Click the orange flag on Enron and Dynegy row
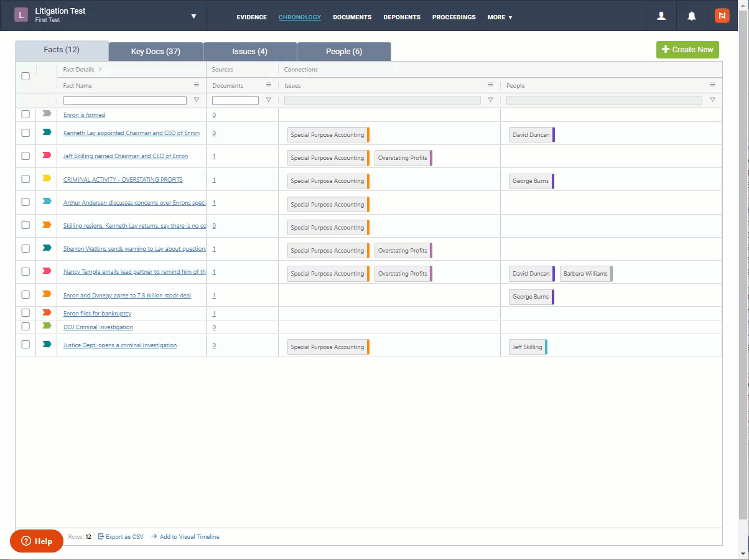Screen dimensions: 749x560 pyautogui.click(x=47, y=294)
